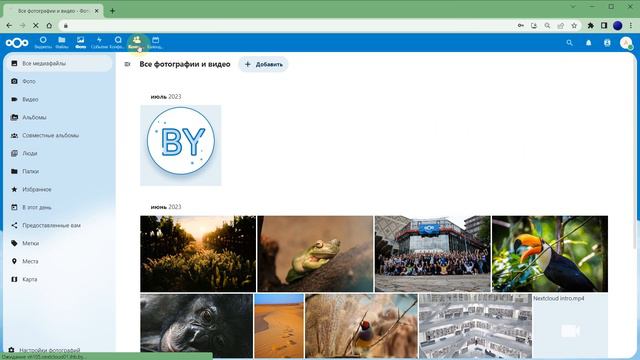Open browser three-dot menu

click(x=631, y=25)
